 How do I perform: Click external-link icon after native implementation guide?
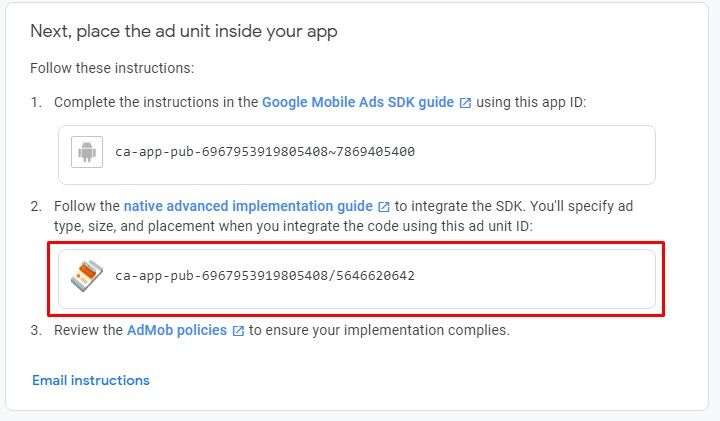(x=384, y=207)
